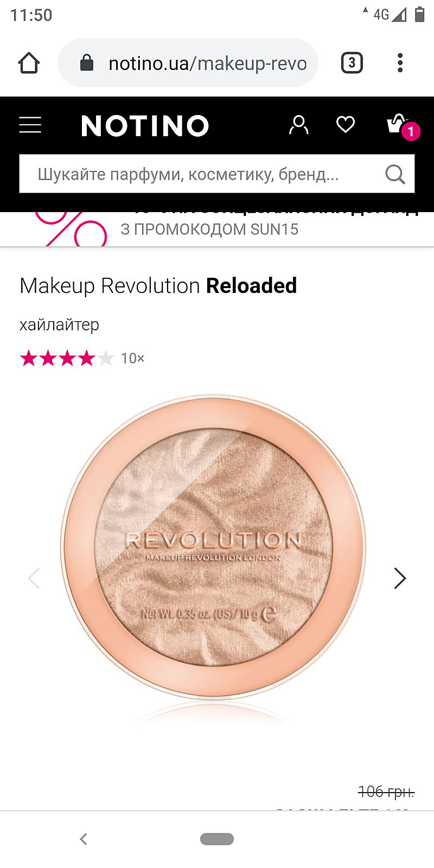
Task: Open the wishlist heart icon
Action: pos(346,125)
